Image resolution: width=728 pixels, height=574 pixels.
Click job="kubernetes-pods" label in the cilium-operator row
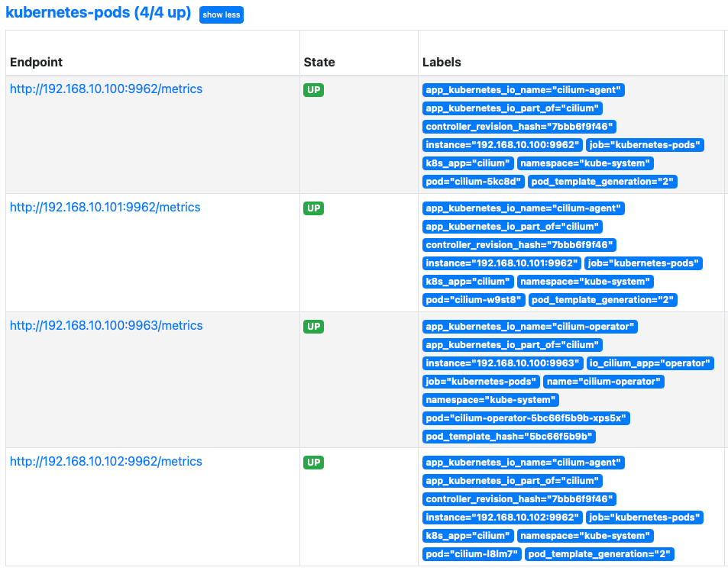click(x=481, y=382)
